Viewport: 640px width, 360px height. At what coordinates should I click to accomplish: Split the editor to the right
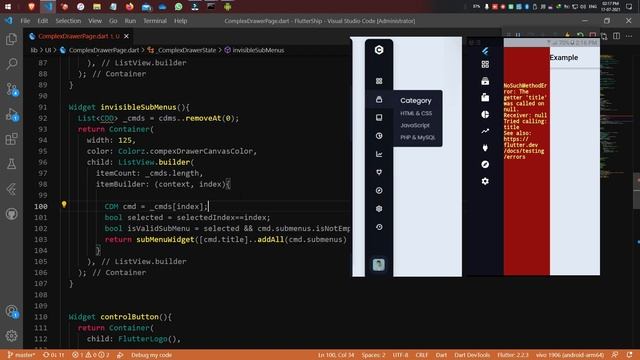617,36
